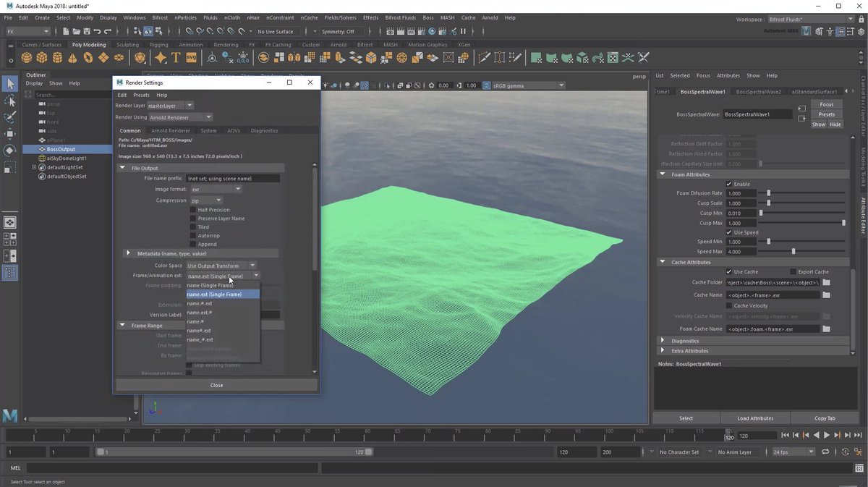Viewport: 868px width, 487px height.
Task: Open the Presets menu in Render Settings
Action: point(141,95)
